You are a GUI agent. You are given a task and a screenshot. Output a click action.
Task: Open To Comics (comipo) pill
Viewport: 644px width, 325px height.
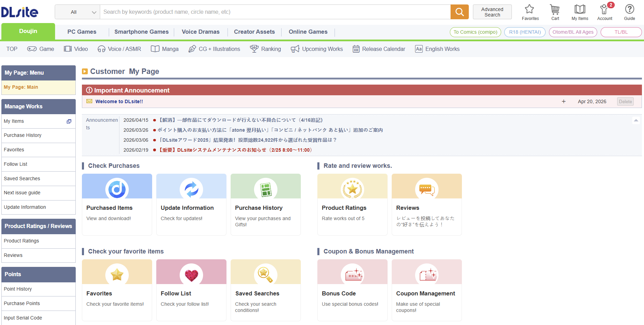coord(475,32)
